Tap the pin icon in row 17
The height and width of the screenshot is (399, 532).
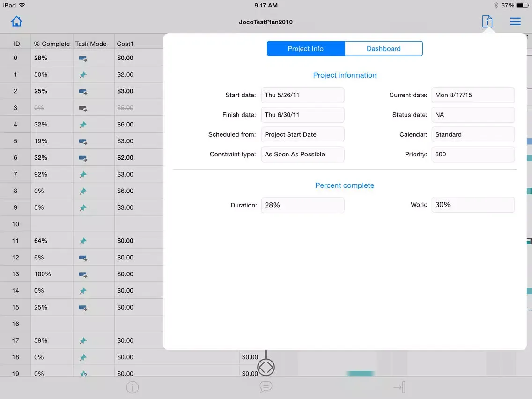(83, 340)
